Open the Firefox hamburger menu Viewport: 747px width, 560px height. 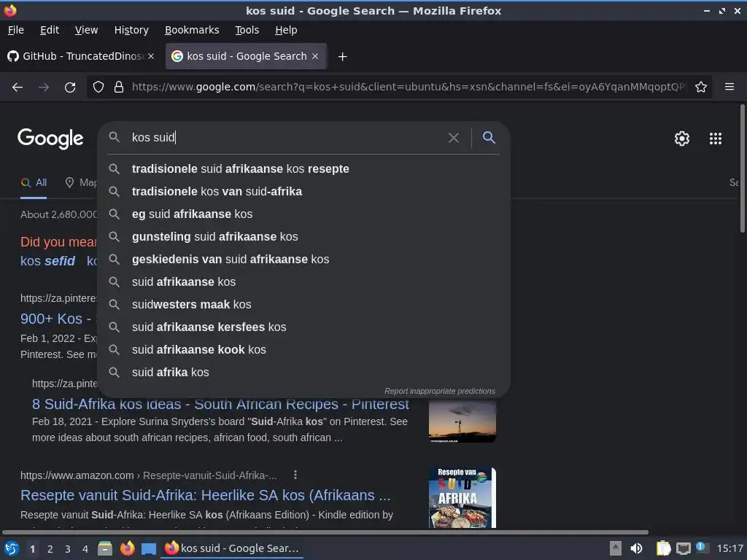[729, 87]
